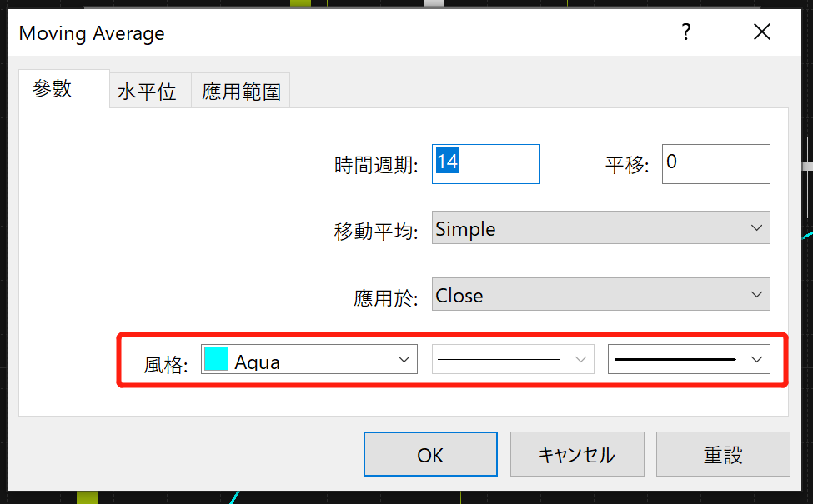The height and width of the screenshot is (504, 813).
Task: Click the chevron arrow of Close combo box
Action: tap(756, 295)
